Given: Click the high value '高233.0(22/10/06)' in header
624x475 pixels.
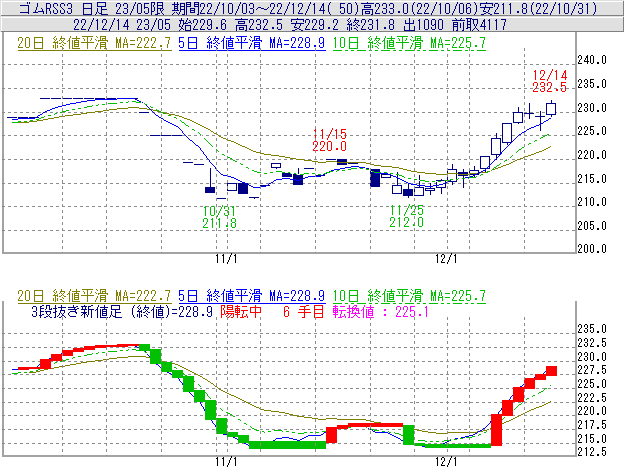Looking at the screenshot, I should coord(419,9).
